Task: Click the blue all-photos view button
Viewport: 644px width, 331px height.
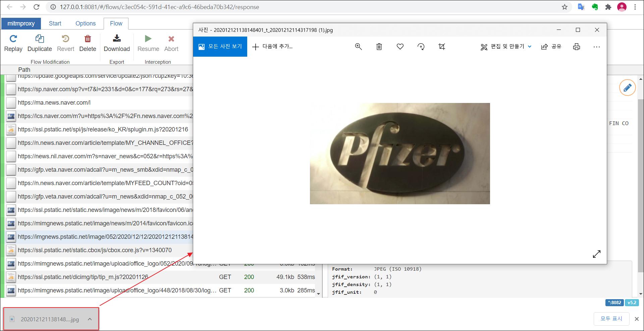Action: click(x=220, y=47)
